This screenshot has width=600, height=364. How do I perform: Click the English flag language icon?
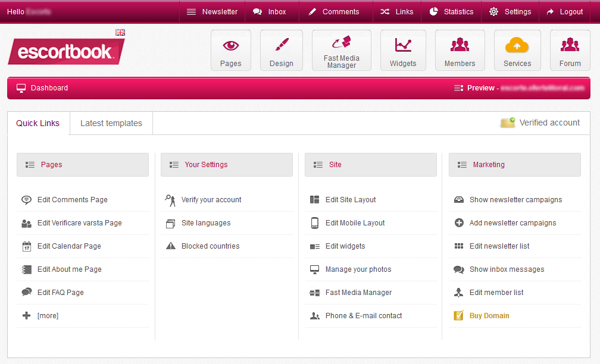[120, 33]
